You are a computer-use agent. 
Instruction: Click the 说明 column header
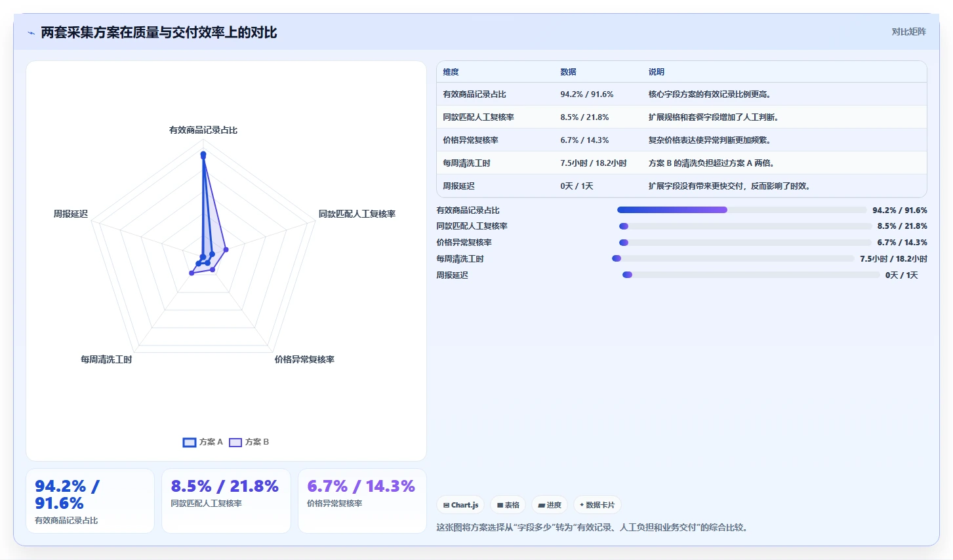657,72
